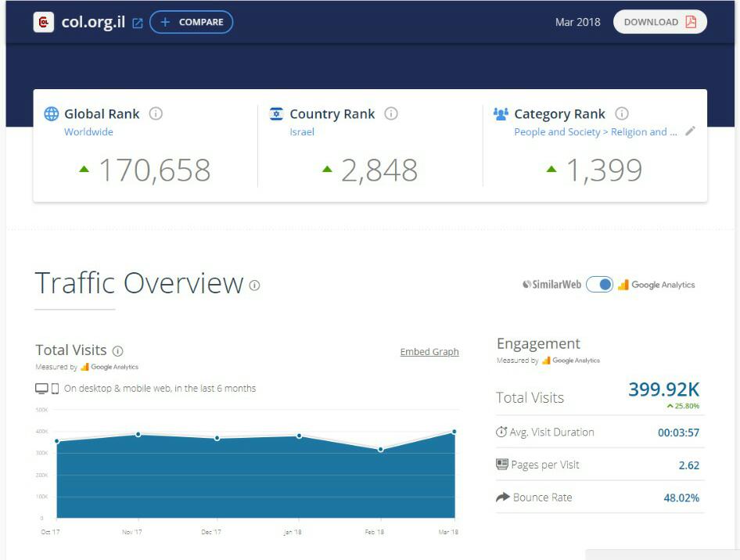Click the col.org.il site favicon
Viewport: 740px width, 560px height.
coord(44,22)
